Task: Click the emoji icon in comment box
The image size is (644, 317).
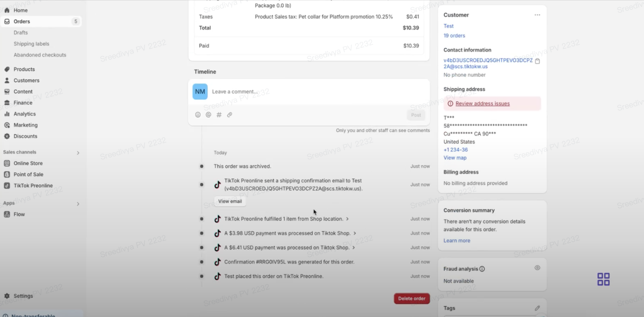Action: click(x=198, y=115)
